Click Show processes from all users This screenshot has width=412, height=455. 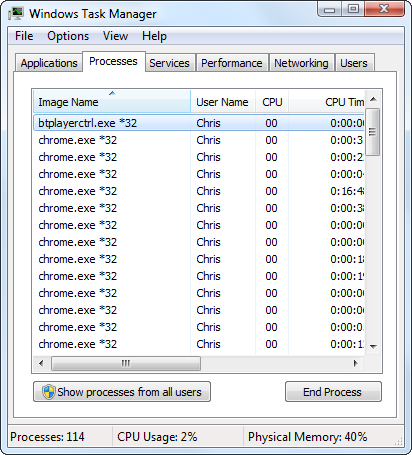pyautogui.click(x=122, y=392)
